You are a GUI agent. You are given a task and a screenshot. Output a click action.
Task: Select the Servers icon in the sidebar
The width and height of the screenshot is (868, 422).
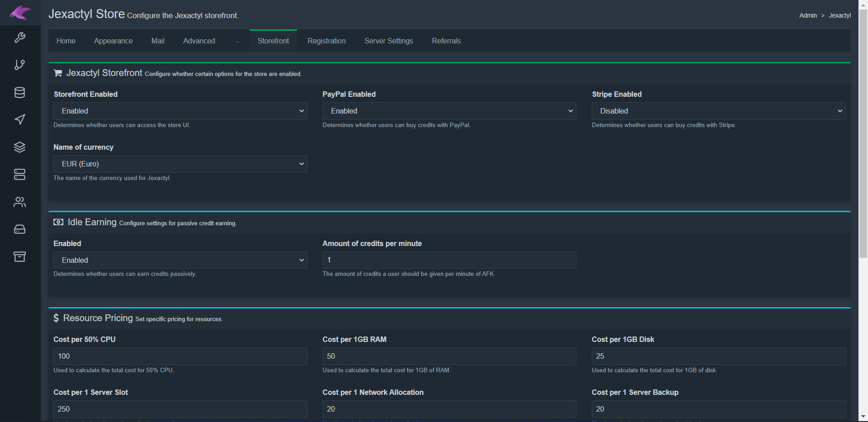(20, 175)
